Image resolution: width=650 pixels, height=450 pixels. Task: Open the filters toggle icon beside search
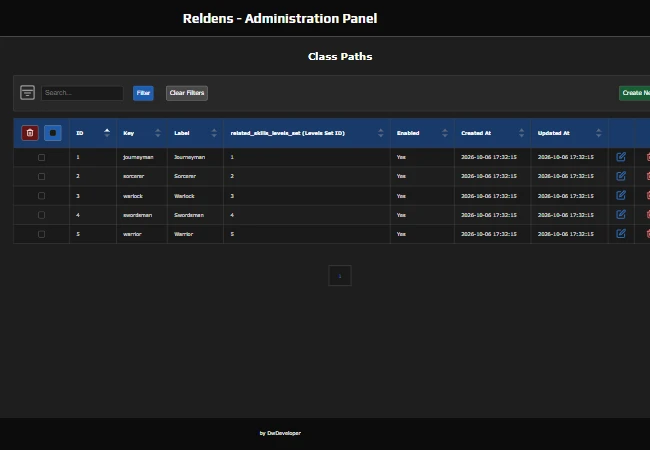tap(27, 92)
